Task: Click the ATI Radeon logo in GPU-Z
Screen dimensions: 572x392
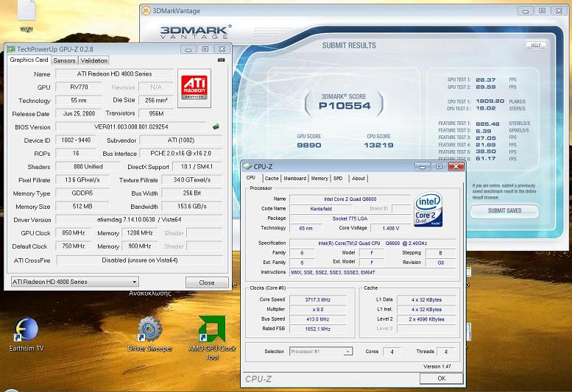Action: tap(194, 88)
